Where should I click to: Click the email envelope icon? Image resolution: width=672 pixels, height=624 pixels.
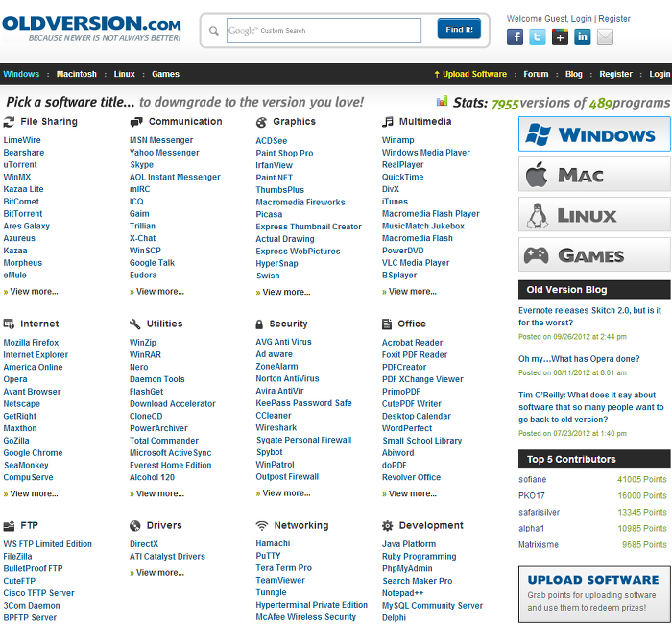605,36
